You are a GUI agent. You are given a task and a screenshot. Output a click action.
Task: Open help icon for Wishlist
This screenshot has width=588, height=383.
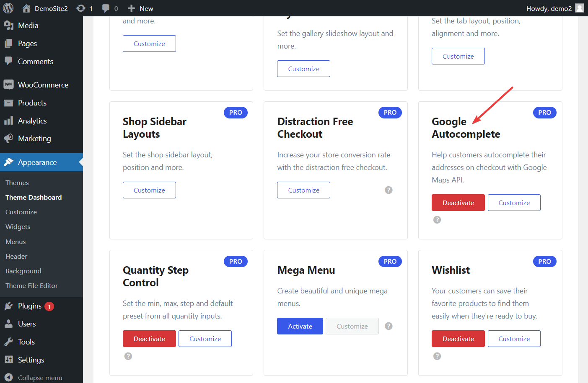tap(437, 356)
